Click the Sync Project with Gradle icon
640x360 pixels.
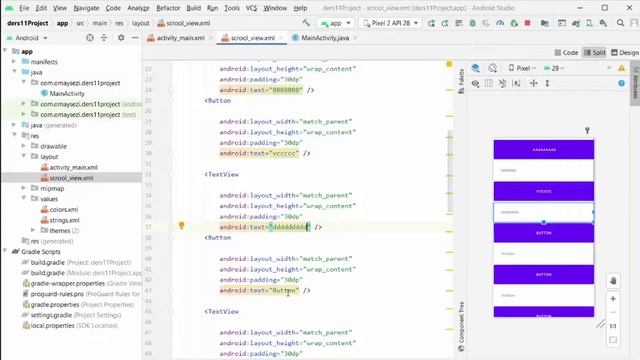(x=576, y=23)
